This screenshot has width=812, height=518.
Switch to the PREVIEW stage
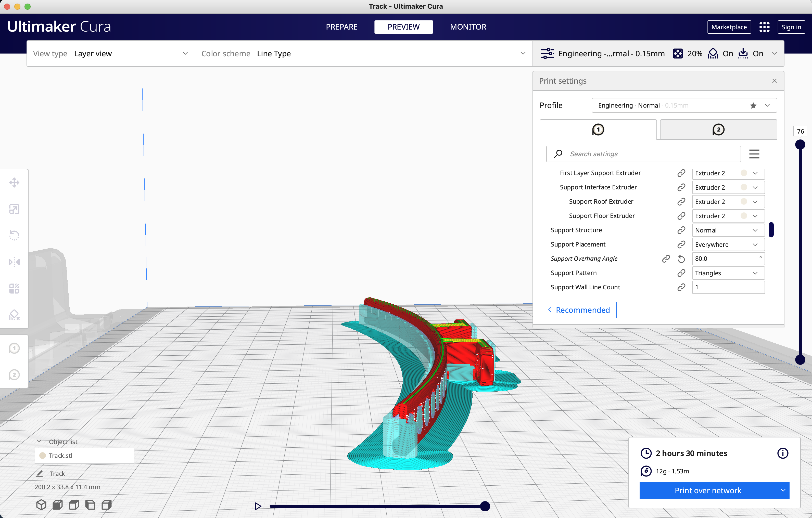coord(403,27)
